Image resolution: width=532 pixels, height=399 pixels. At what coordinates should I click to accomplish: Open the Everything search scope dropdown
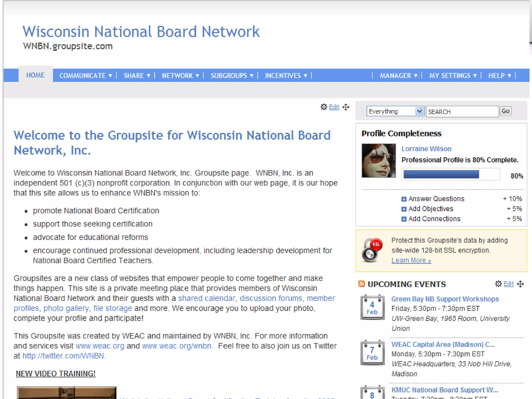point(395,111)
